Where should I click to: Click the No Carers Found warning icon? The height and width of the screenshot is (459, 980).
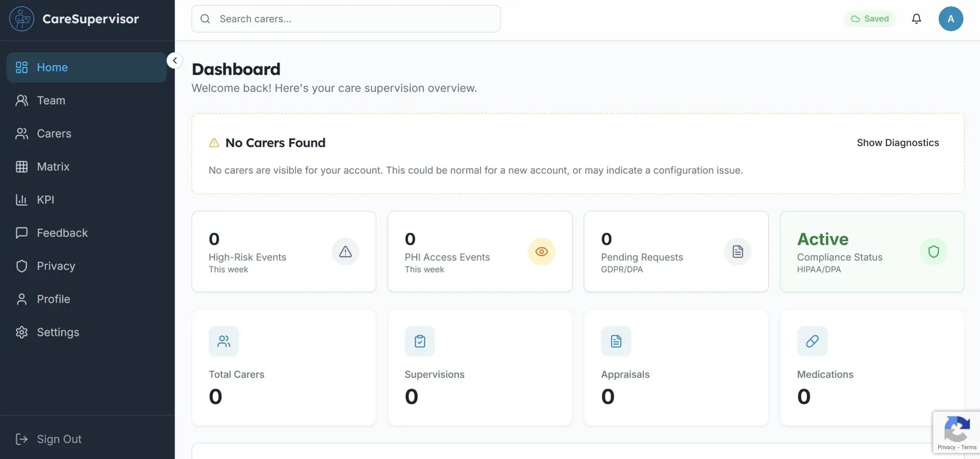214,143
